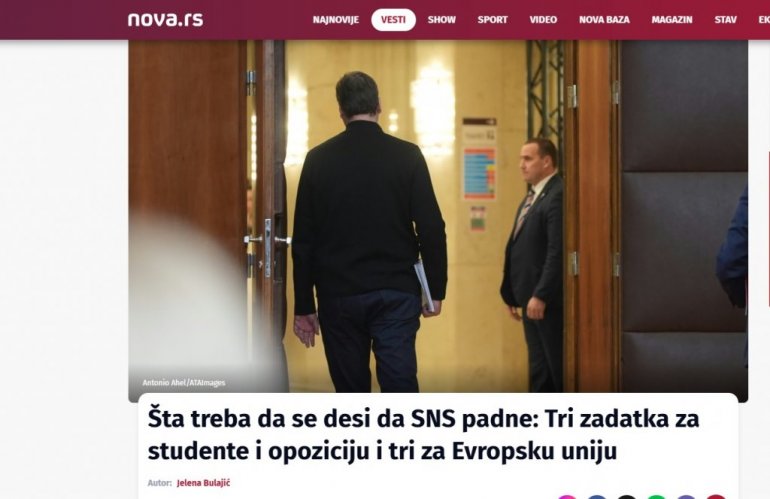Open the SHOW section
The image size is (770, 499).
coord(441,20)
